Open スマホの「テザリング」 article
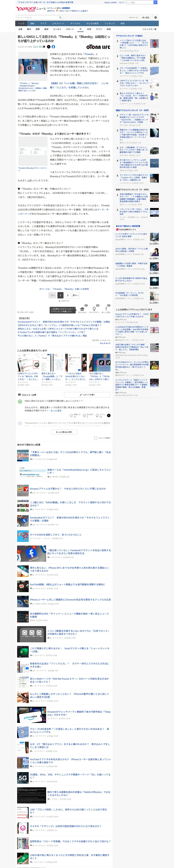This screenshot has width=174, height=868. click(x=66, y=826)
